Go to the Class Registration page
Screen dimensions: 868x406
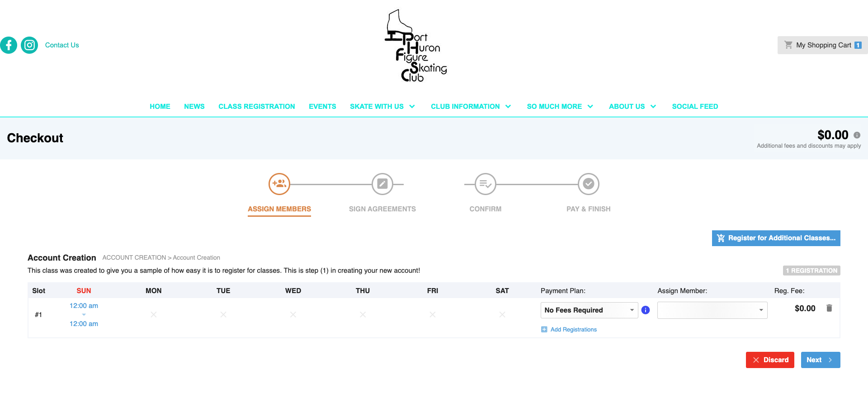click(256, 107)
